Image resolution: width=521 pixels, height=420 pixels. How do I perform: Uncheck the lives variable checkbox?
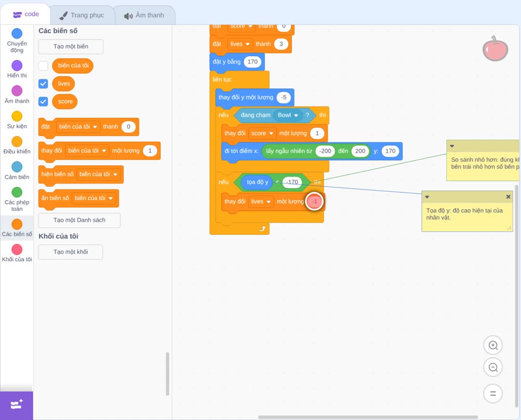[x=43, y=83]
